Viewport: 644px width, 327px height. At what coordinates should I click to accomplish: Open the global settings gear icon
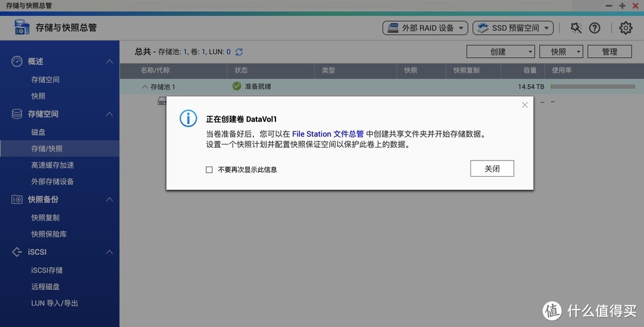pos(626,28)
